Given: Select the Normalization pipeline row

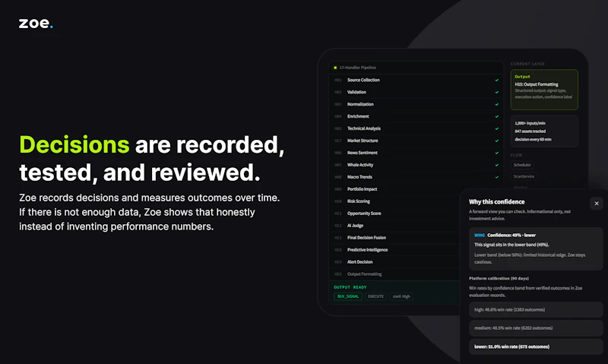Looking at the screenshot, I should point(416,104).
